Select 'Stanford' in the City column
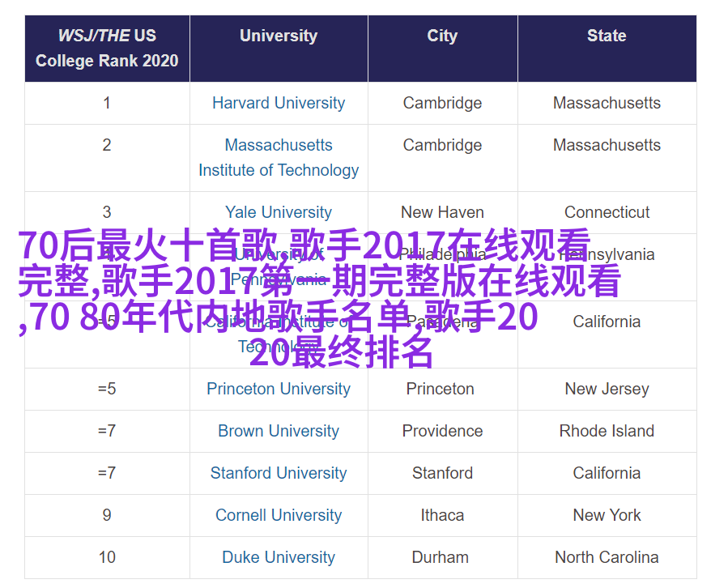This screenshot has width=711, height=588. tap(442, 473)
